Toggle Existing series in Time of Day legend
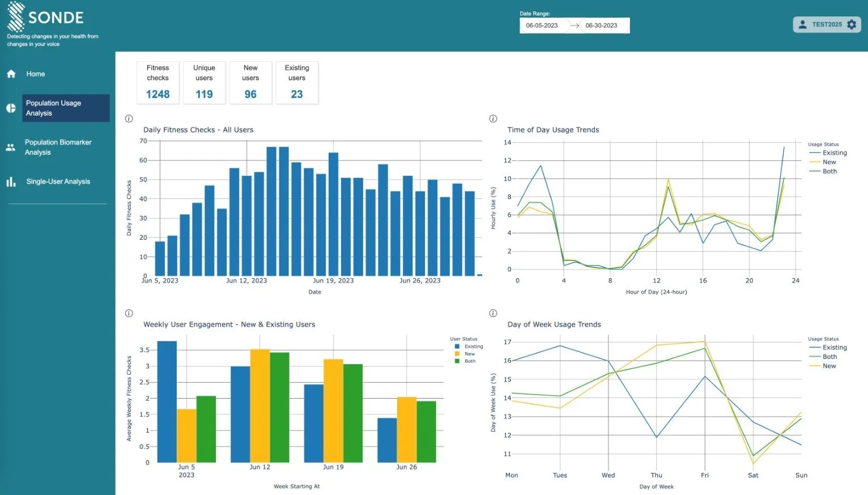The height and width of the screenshot is (495, 868). tap(828, 153)
